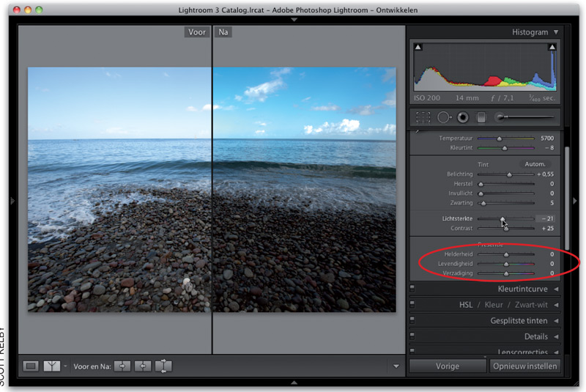Adjust the Kleurtint slider
Screen dimensions: 586x392
pyautogui.click(x=505, y=148)
